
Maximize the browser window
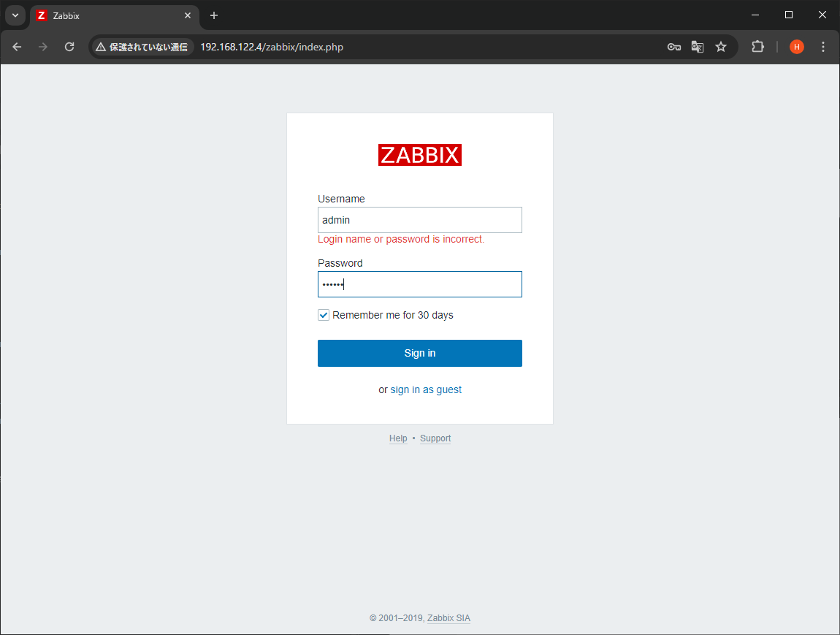[789, 15]
